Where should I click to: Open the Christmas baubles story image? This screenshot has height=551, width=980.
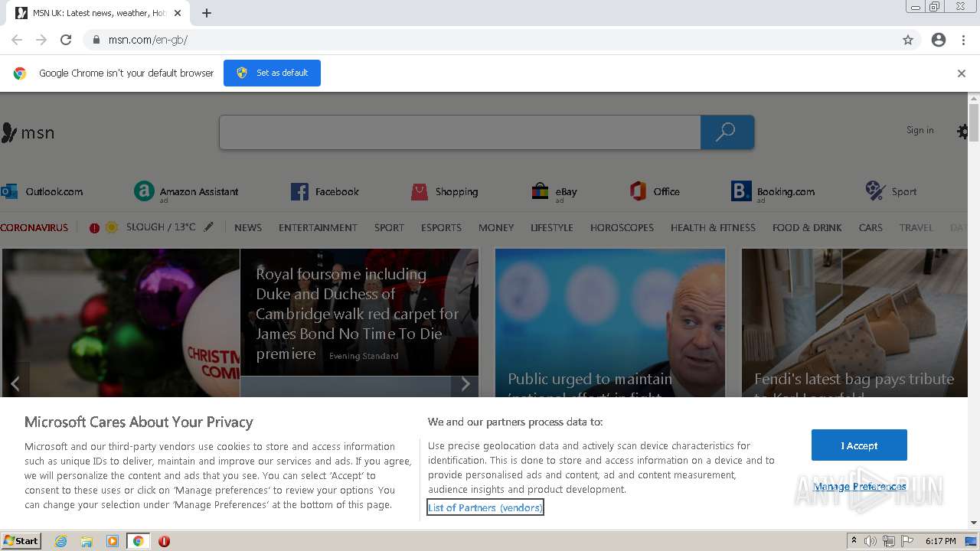pos(121,322)
